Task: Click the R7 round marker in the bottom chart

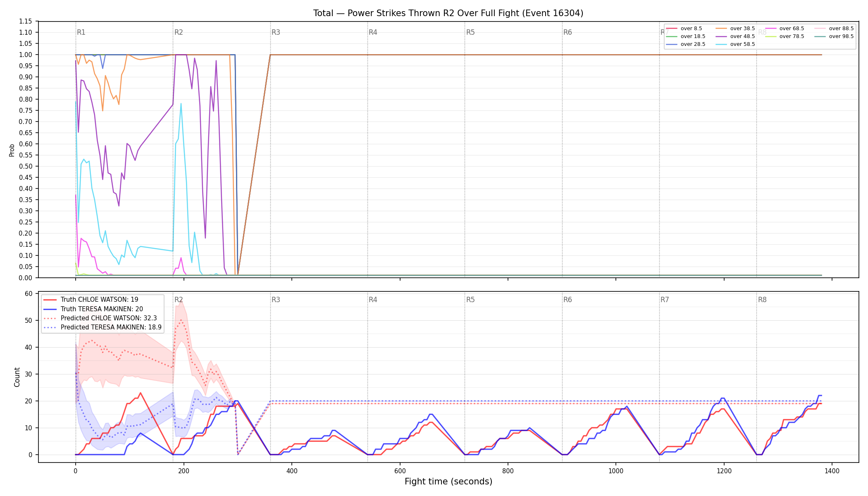Action: 665,300
